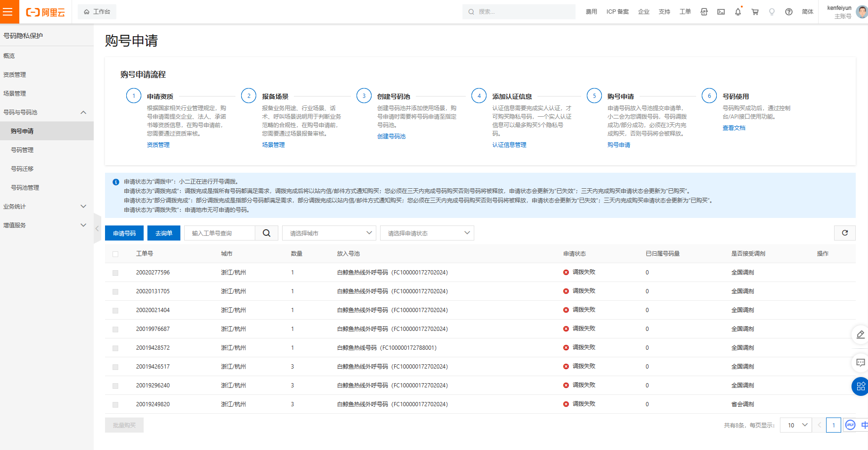The image size is (868, 450).
Task: Click the floating edit pencil icon
Action: click(x=860, y=335)
